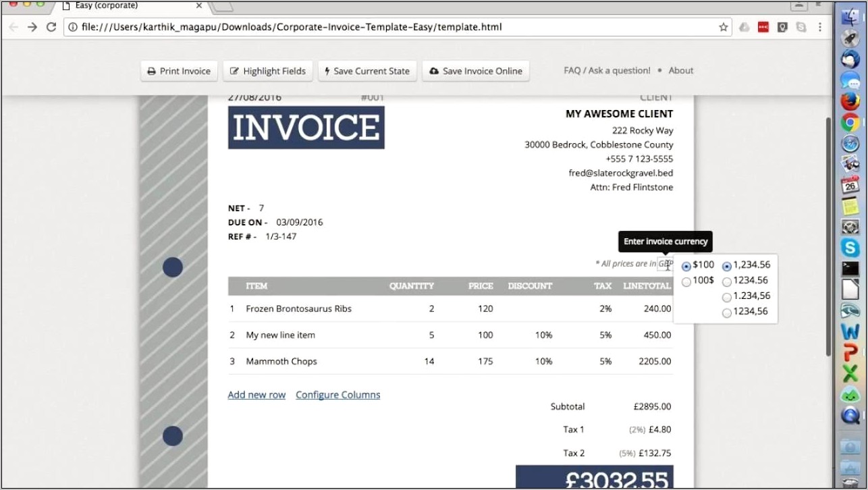Open Messages from the dock

[x=850, y=80]
